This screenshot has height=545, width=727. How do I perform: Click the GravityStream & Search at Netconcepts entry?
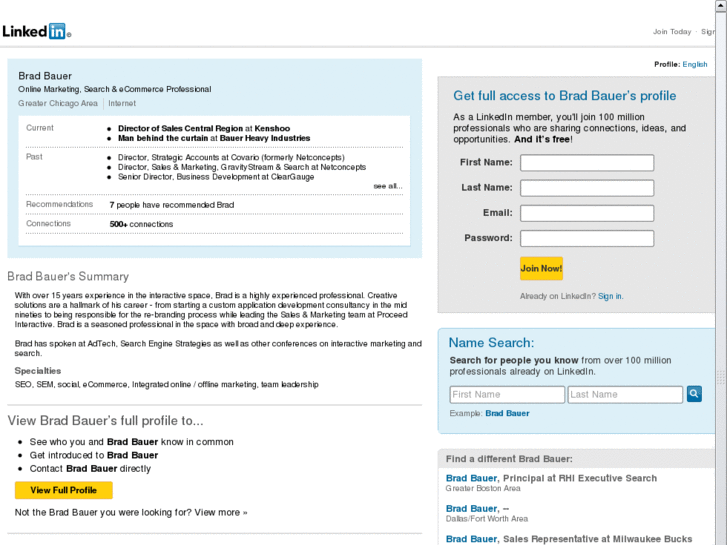(x=242, y=167)
